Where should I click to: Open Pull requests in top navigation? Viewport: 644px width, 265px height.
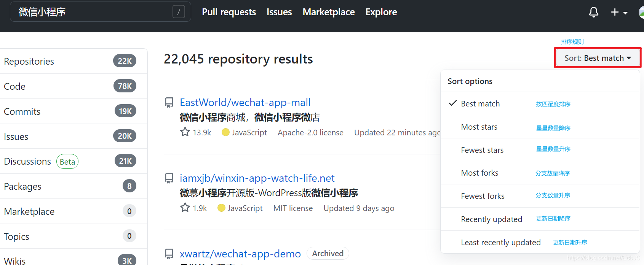click(x=229, y=12)
